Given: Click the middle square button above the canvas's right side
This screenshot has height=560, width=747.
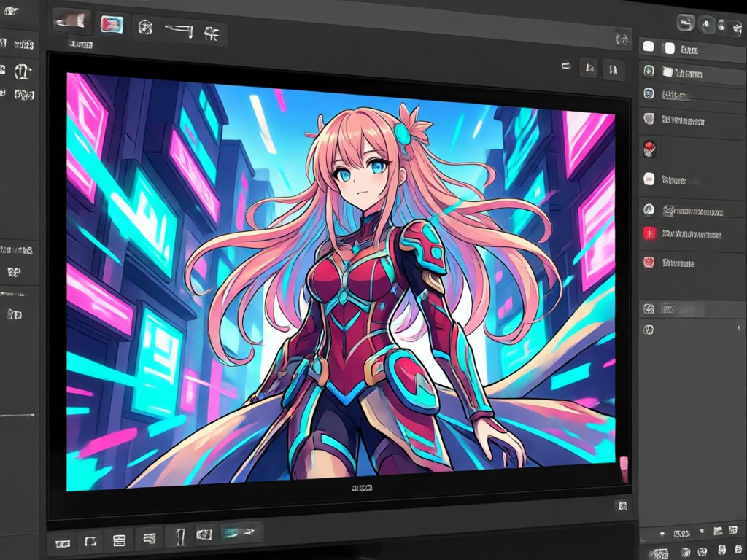Looking at the screenshot, I should pyautogui.click(x=589, y=68).
